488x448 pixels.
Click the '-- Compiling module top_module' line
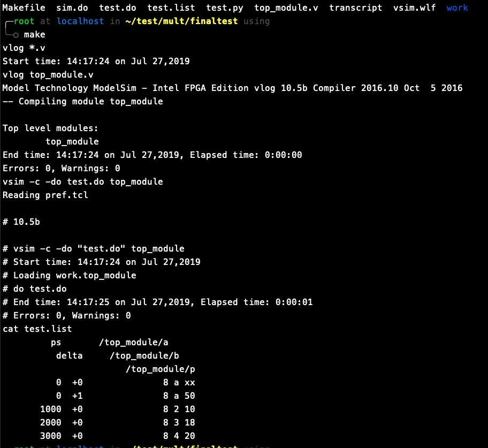tap(82, 102)
